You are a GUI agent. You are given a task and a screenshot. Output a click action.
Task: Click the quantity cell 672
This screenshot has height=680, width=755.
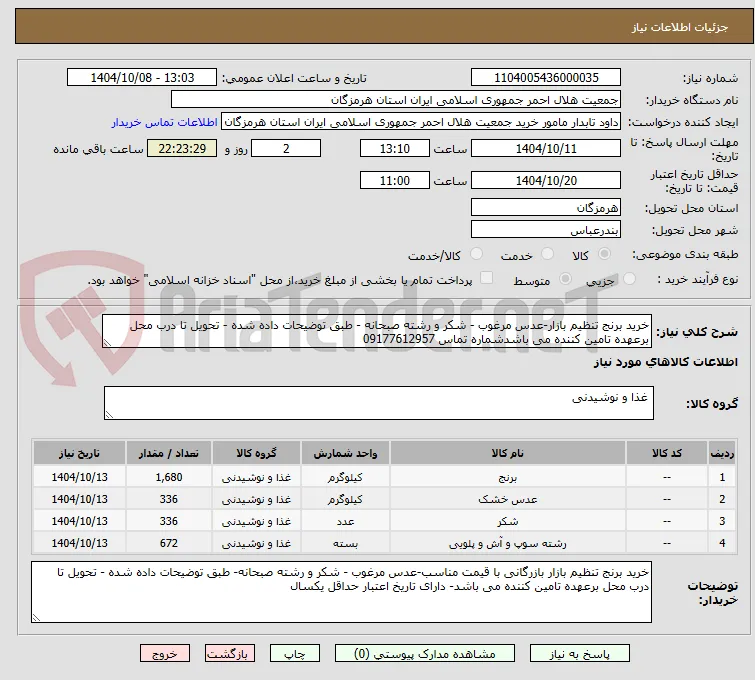(169, 543)
